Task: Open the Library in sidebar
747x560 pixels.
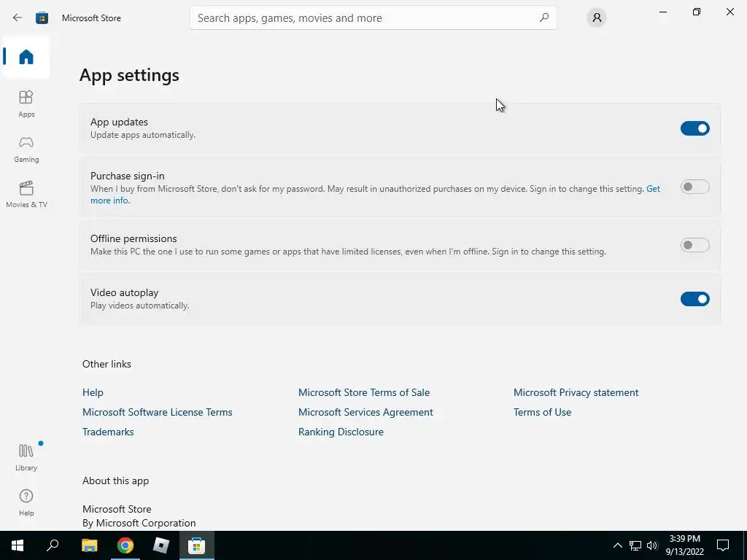Action: click(x=26, y=457)
